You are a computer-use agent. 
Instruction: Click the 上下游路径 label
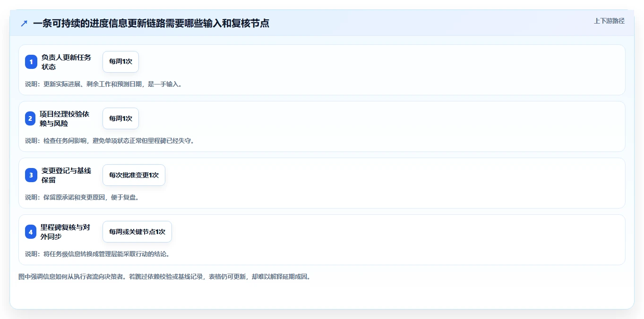click(609, 21)
